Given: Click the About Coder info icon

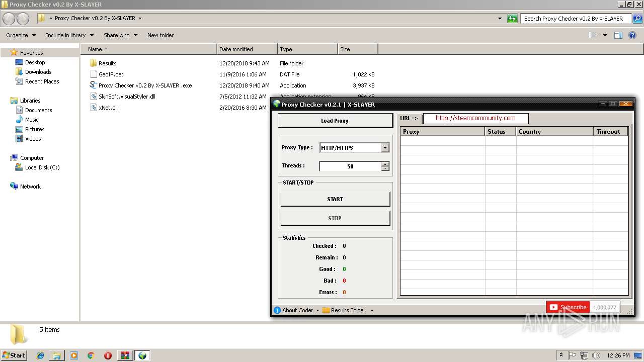Looking at the screenshot, I should (277, 310).
